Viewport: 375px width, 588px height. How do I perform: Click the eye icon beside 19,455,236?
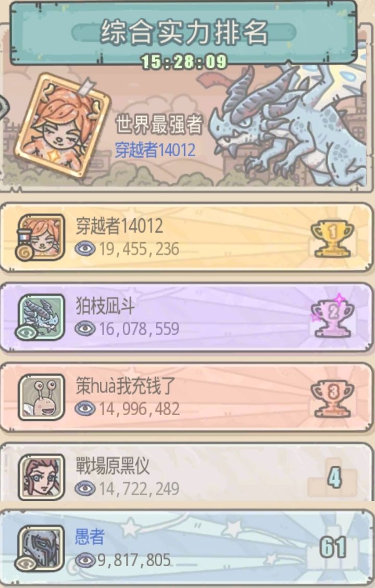coord(85,248)
